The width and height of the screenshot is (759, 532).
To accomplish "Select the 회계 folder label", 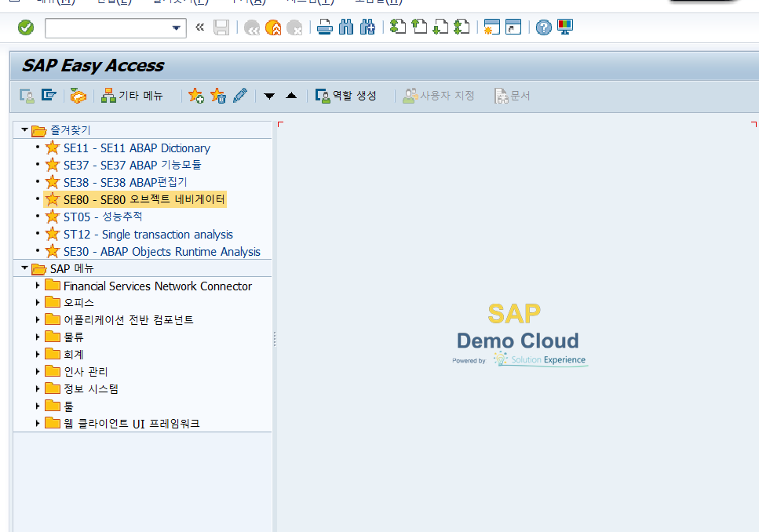I will tap(74, 355).
